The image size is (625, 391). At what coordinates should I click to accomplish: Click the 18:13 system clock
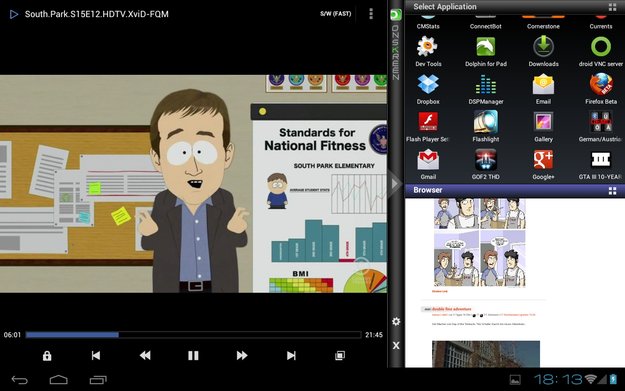[x=558, y=379]
